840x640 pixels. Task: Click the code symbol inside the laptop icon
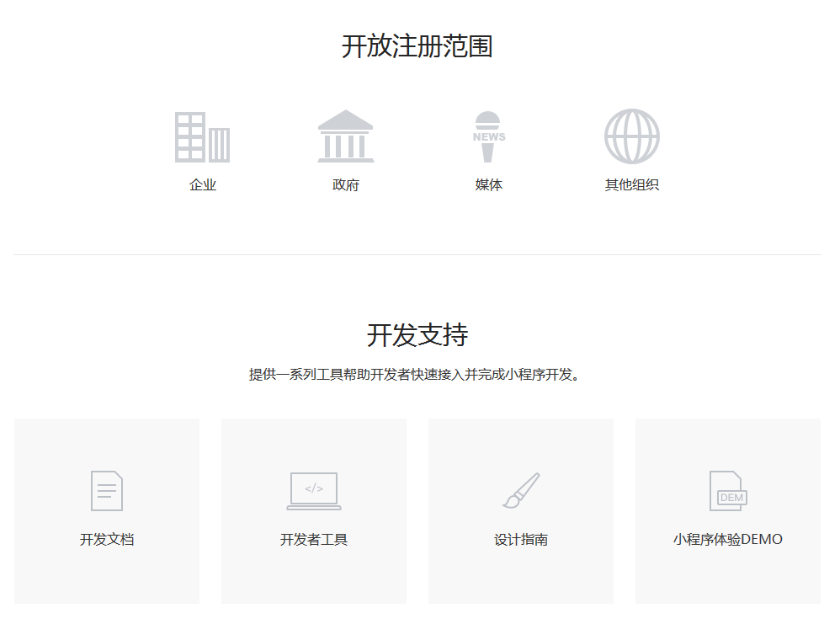pos(313,487)
